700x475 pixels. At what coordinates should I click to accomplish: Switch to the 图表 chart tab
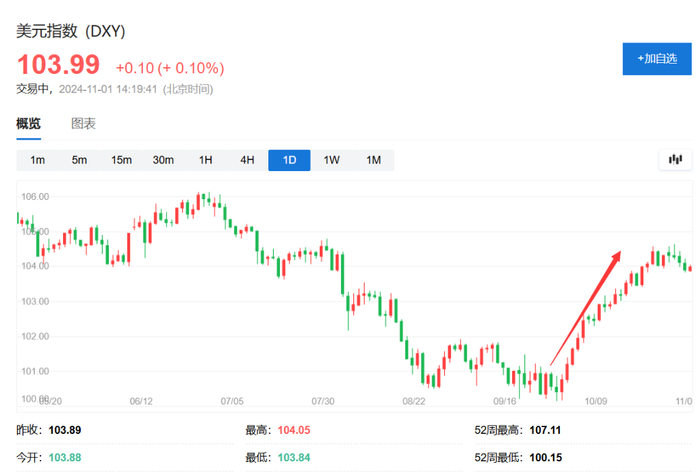(84, 124)
